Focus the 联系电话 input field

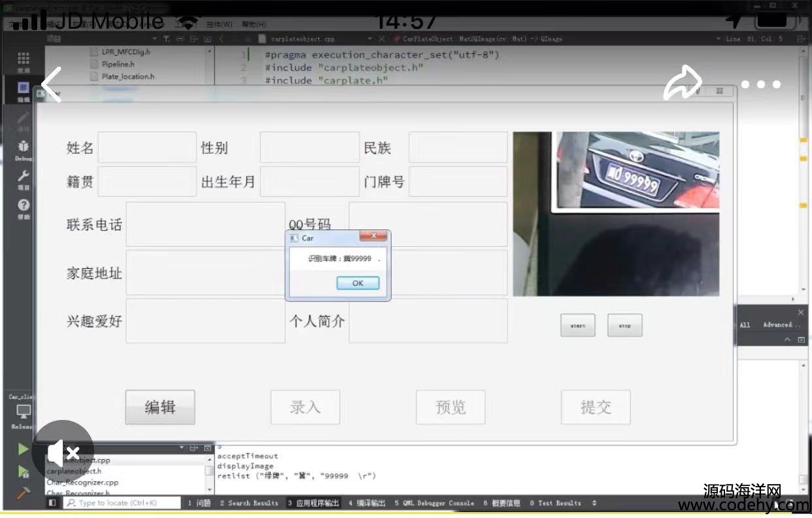[x=205, y=224]
